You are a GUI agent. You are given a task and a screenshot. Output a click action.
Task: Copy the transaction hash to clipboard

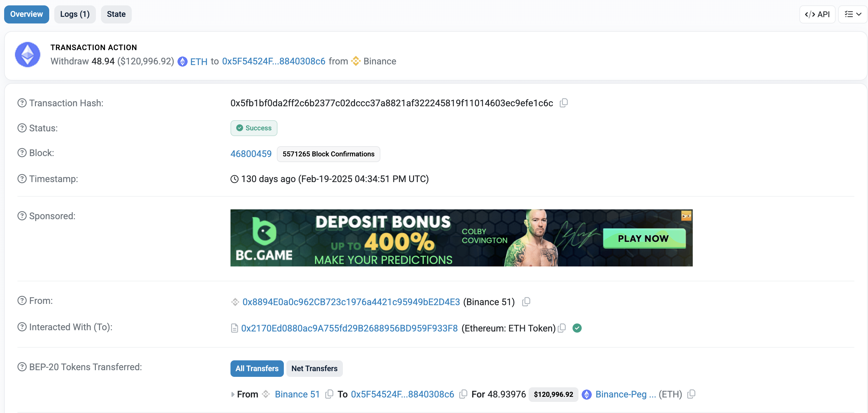pos(564,103)
